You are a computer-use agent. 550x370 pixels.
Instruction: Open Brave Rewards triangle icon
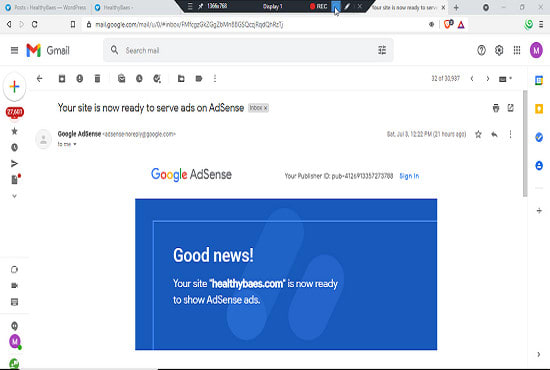click(x=461, y=25)
